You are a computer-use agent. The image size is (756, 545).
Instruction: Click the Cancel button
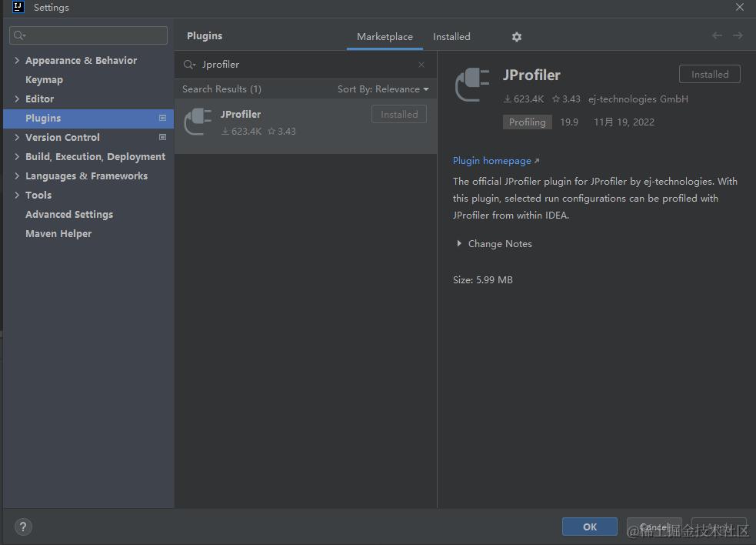(x=654, y=527)
